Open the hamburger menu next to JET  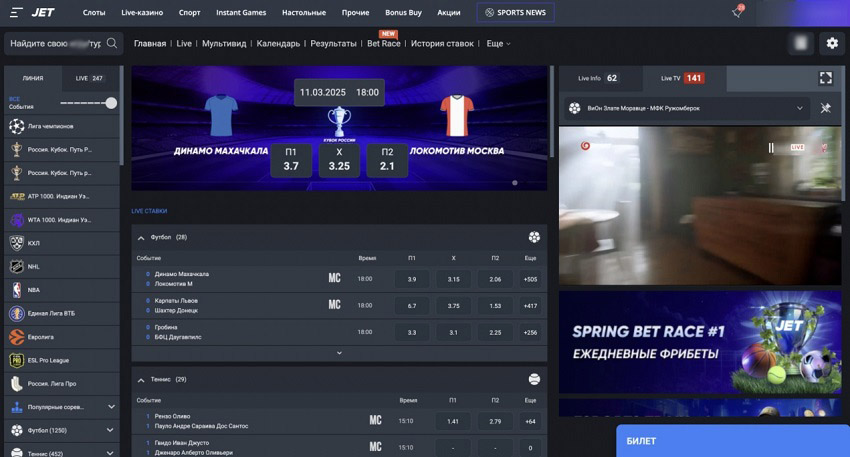point(16,12)
